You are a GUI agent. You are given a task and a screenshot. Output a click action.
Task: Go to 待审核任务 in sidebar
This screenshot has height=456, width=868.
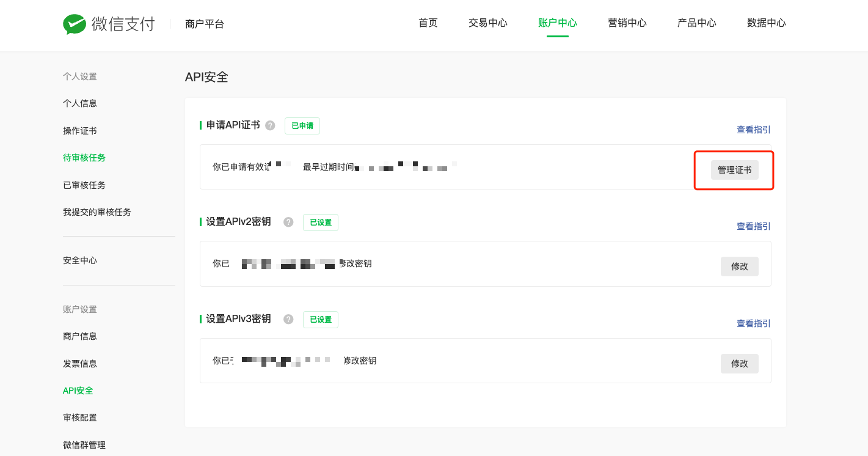pos(84,158)
